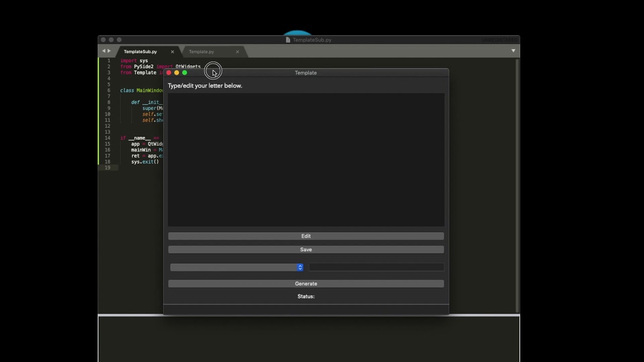This screenshot has width=644, height=362.
Task: Click the TemplateSub.py file icon in title bar
Action: click(288, 40)
